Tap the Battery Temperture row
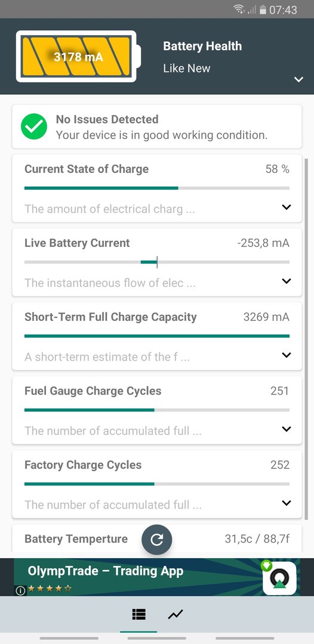This screenshot has height=644, width=314. click(157, 538)
